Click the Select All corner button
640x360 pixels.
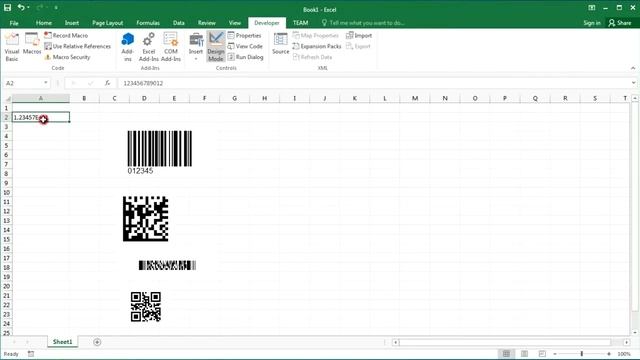[7, 98]
